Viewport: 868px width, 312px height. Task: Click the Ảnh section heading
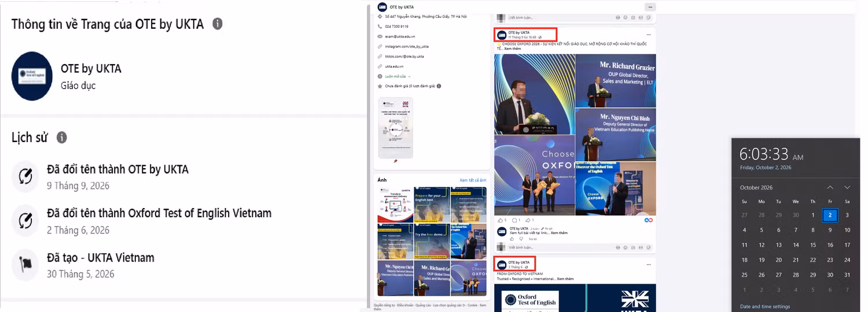[381, 180]
